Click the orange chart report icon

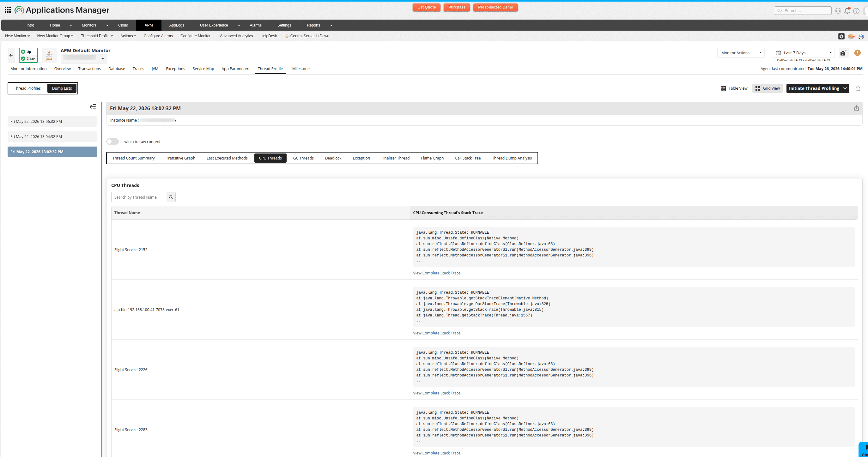(851, 36)
